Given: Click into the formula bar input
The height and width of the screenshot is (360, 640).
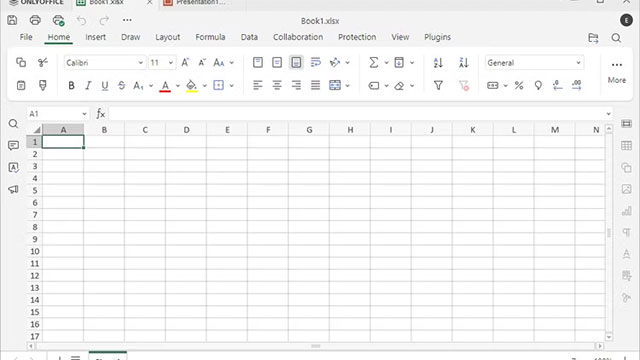Looking at the screenshot, I should 357,114.
